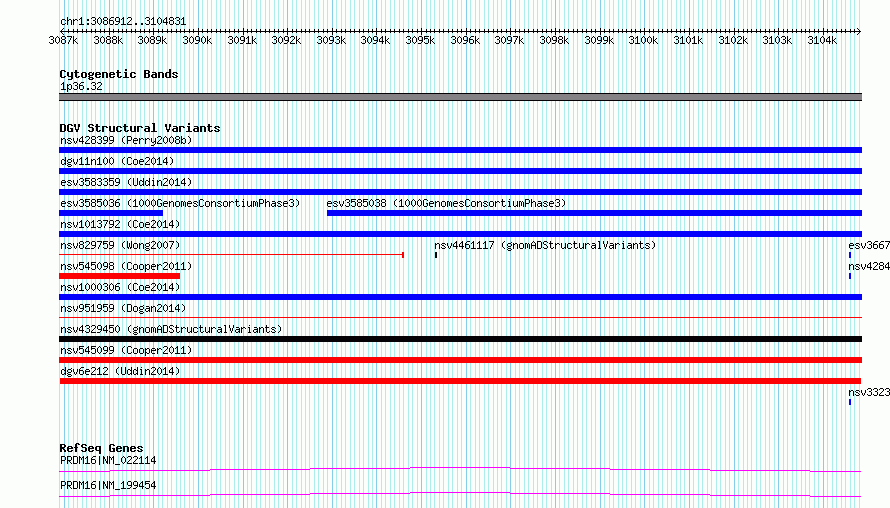Click the blue bar under dgv11n100
Viewport: 890px width, 508px height.
[460, 171]
